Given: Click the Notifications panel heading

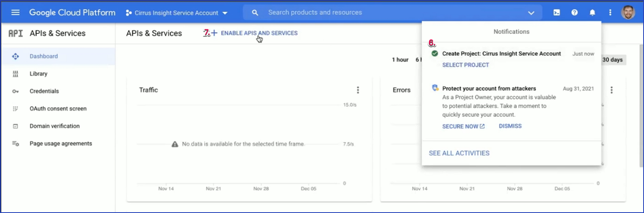Looking at the screenshot, I should pyautogui.click(x=511, y=31).
